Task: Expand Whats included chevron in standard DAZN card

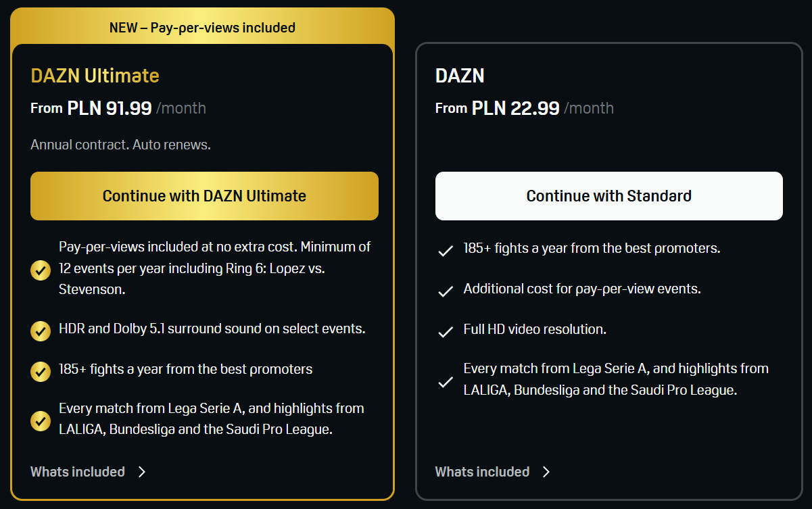Action: tap(546, 472)
